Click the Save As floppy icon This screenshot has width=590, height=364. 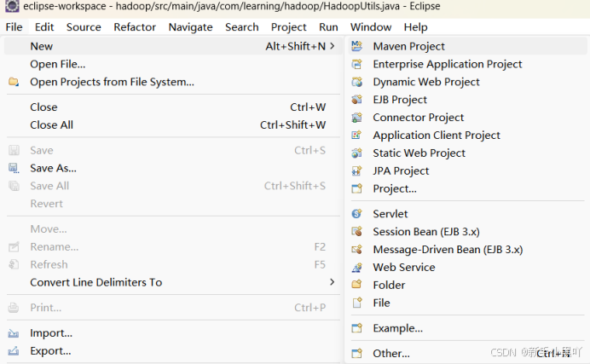click(x=14, y=168)
